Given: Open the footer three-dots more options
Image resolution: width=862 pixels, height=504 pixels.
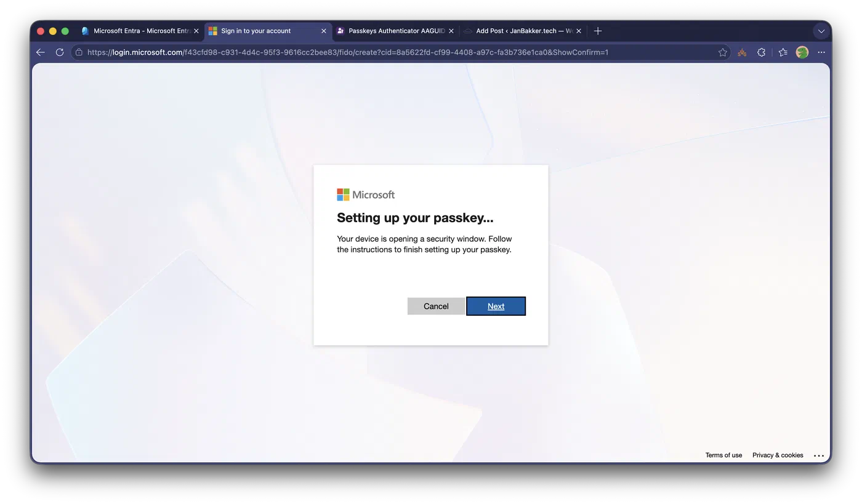Looking at the screenshot, I should (x=819, y=455).
